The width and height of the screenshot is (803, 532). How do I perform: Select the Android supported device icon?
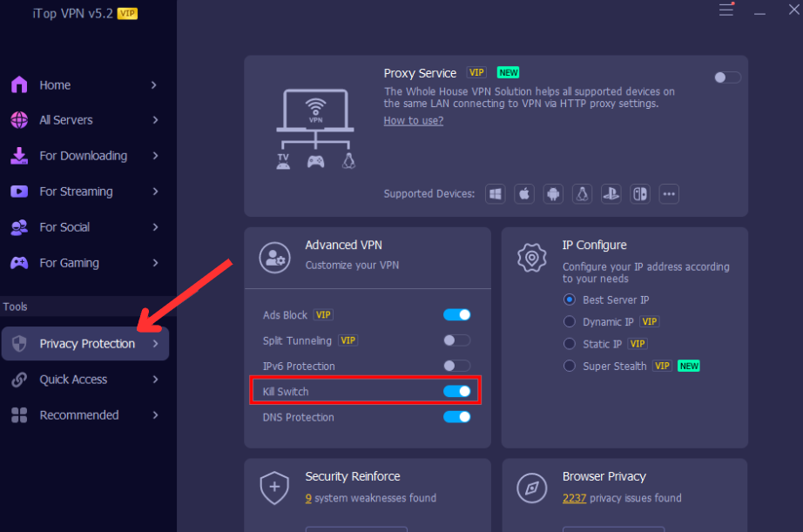[553, 194]
